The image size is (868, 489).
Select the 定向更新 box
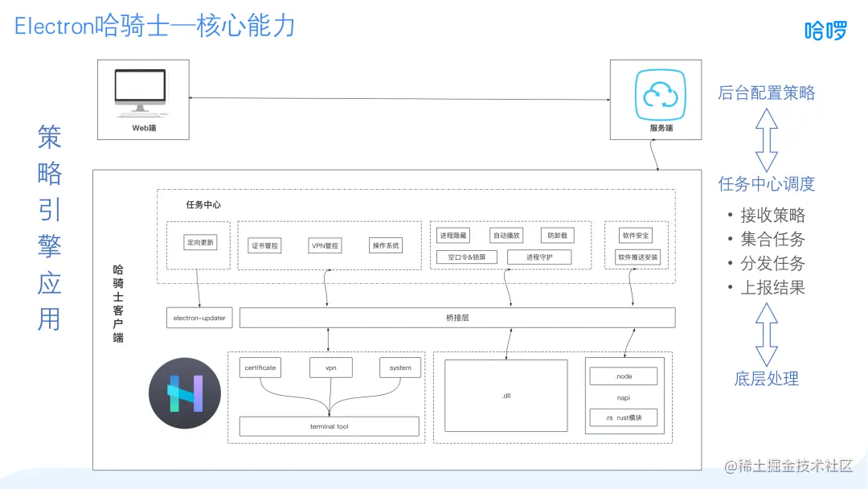click(200, 243)
